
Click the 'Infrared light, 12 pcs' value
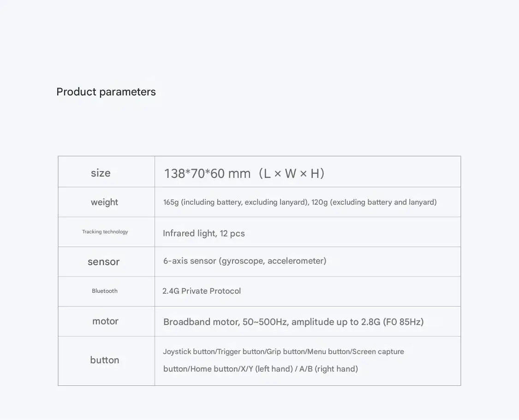[204, 233]
